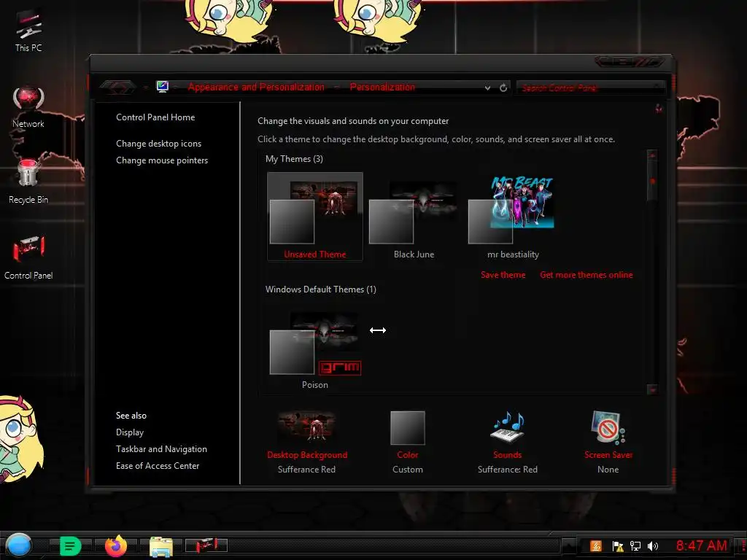Go to Control Panel Home

coord(155,117)
